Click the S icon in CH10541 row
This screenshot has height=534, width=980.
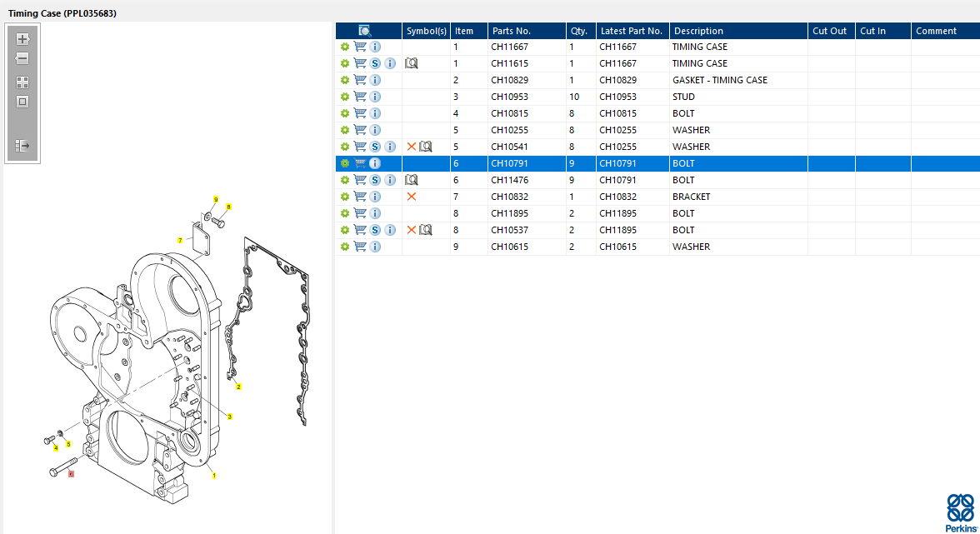tap(375, 147)
